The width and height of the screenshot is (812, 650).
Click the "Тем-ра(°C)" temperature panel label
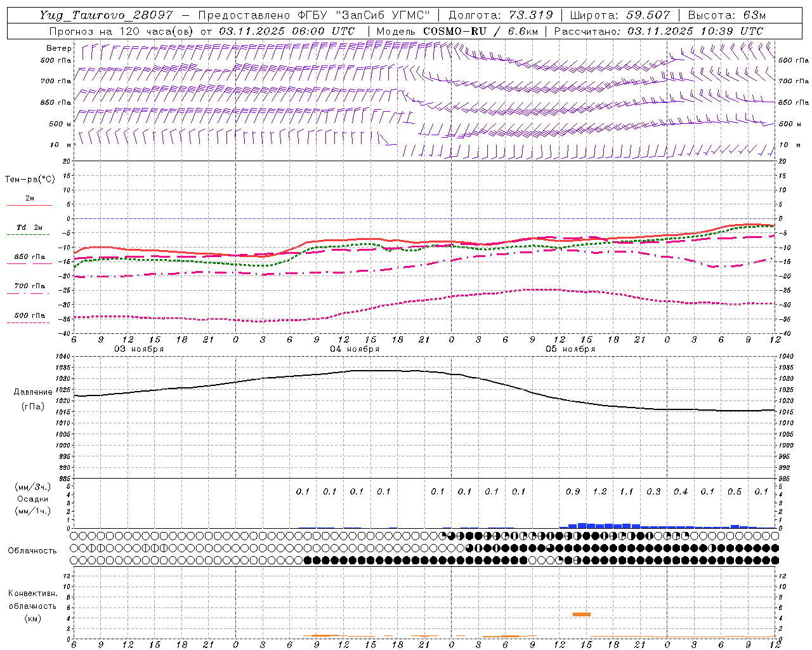click(30, 179)
